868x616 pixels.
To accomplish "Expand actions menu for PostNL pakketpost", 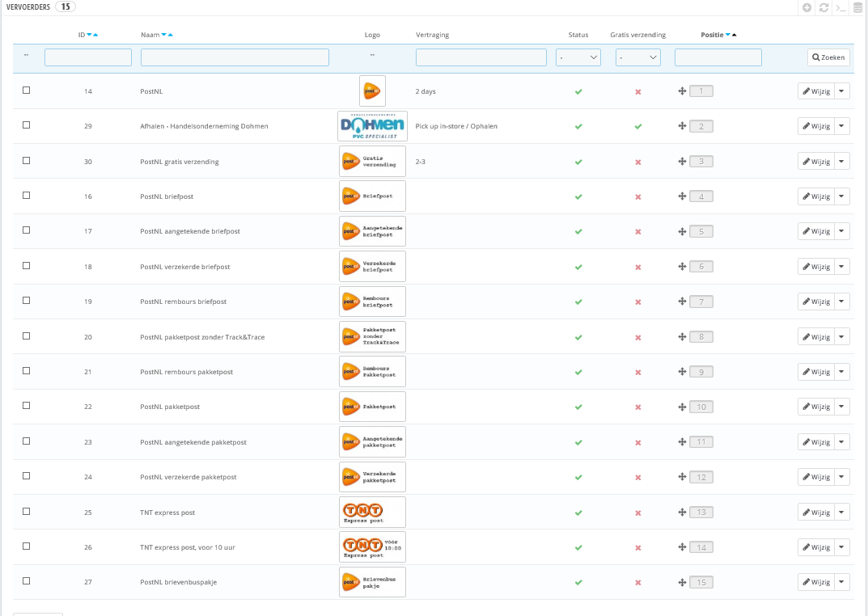I will tap(841, 407).
